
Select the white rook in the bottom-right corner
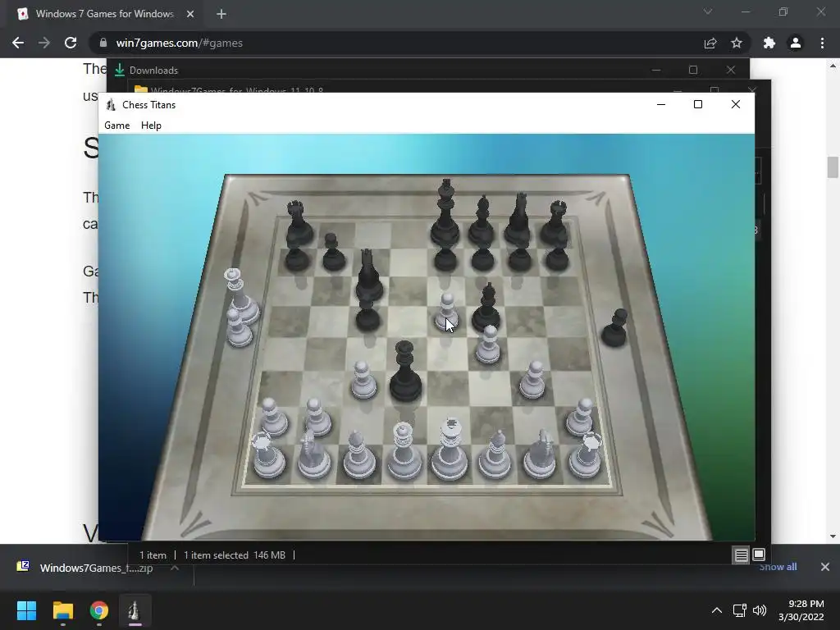(586, 455)
